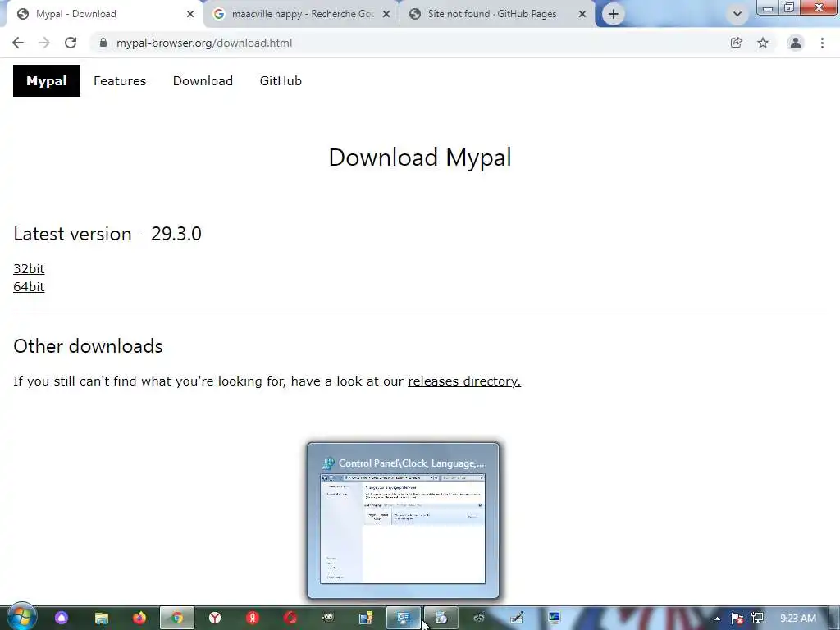Open the releases directory link

pos(464,381)
